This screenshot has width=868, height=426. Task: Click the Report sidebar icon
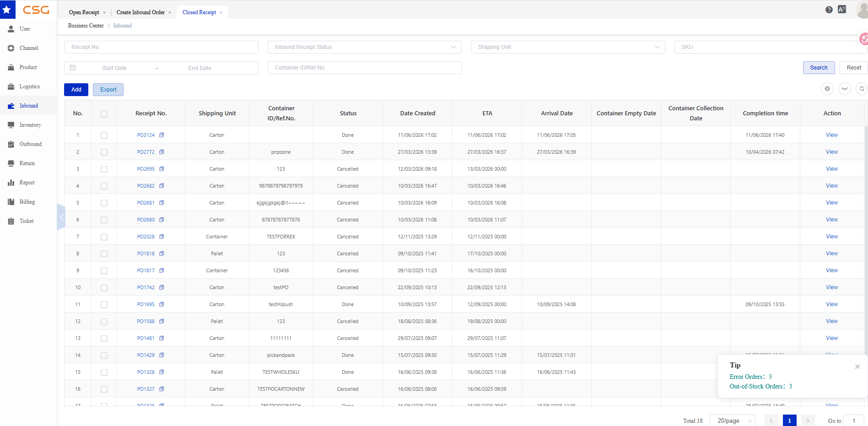11,183
